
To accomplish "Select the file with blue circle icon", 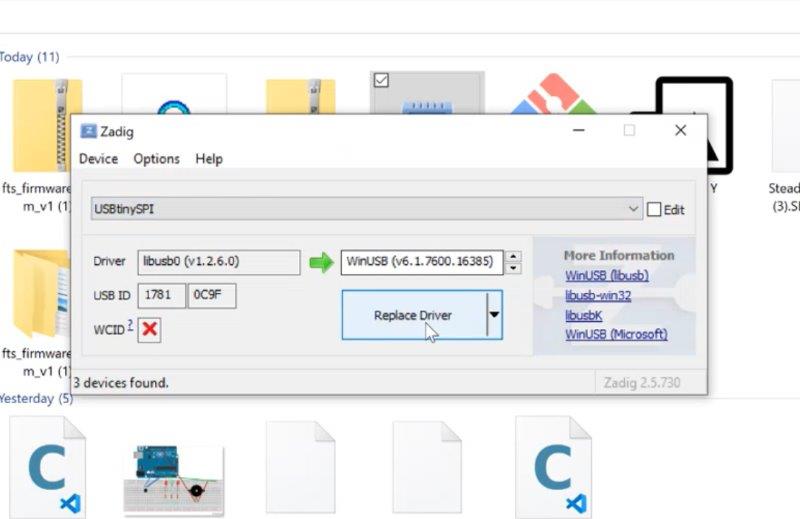I will tap(173, 95).
